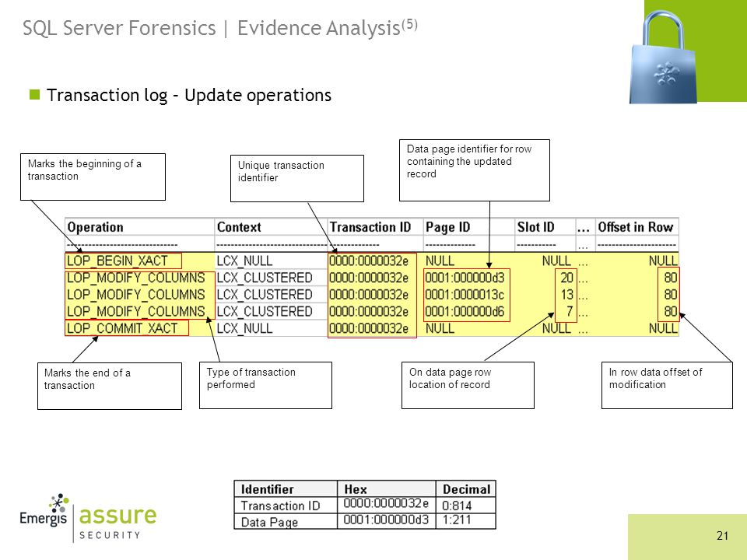Screen dimensions: 747x560
Task: Click LOP_MODIFY_COLUMNS in the 0001:000000d3 row
Action: (x=135, y=278)
